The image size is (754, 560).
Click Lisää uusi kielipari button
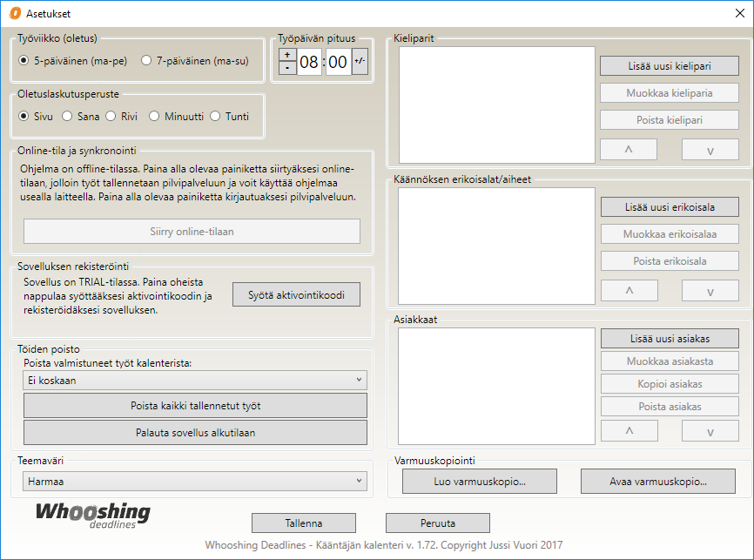tap(669, 65)
